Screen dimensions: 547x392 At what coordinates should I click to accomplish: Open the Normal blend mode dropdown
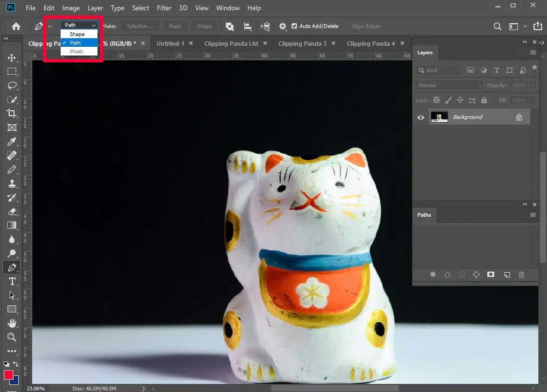[449, 85]
